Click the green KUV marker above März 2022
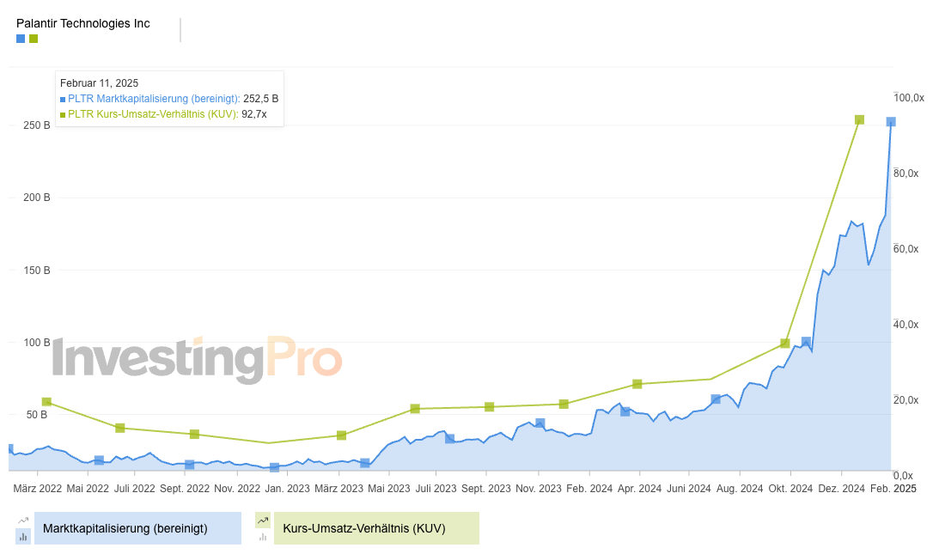Viewport: 945px width, 560px height. tap(46, 401)
